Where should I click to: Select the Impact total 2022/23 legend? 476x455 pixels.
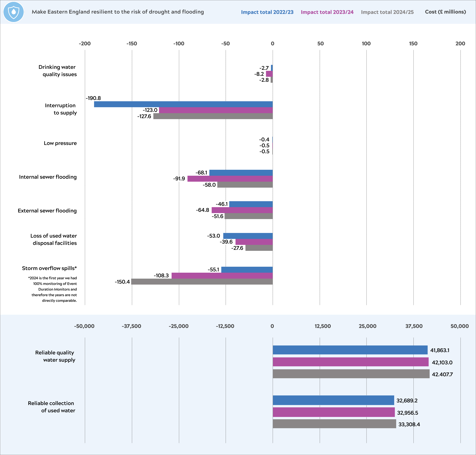tap(267, 12)
